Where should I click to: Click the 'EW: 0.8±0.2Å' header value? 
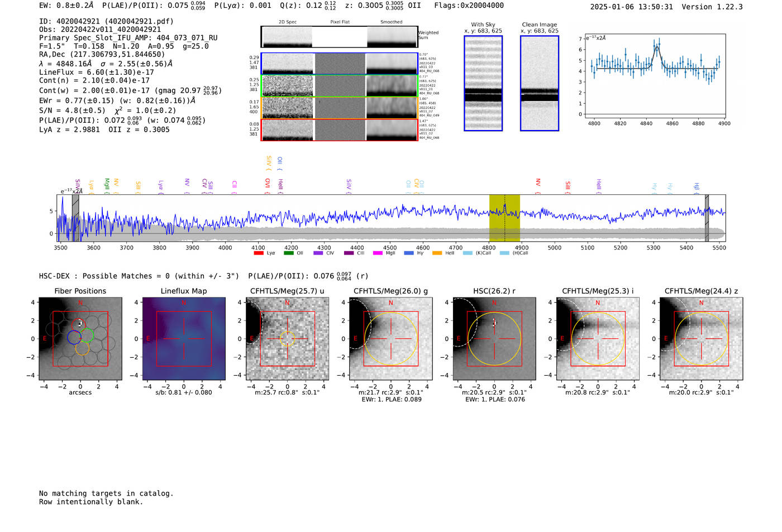click(x=66, y=6)
